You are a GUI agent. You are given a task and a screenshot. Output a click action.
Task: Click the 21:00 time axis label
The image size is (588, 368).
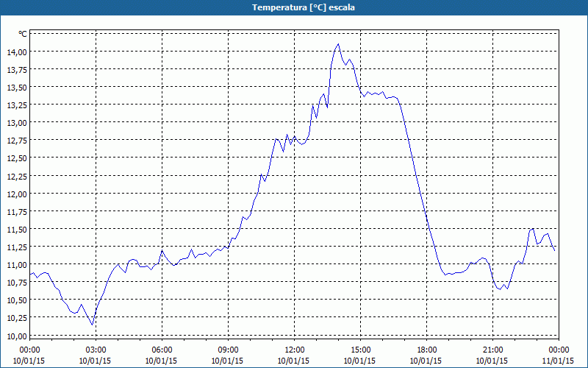[x=492, y=350]
